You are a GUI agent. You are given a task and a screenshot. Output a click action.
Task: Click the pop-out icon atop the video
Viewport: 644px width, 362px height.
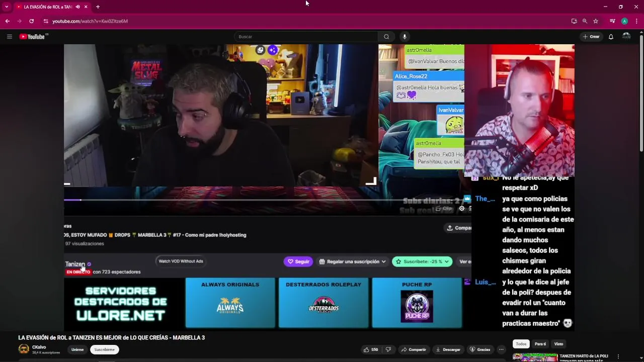260,50
